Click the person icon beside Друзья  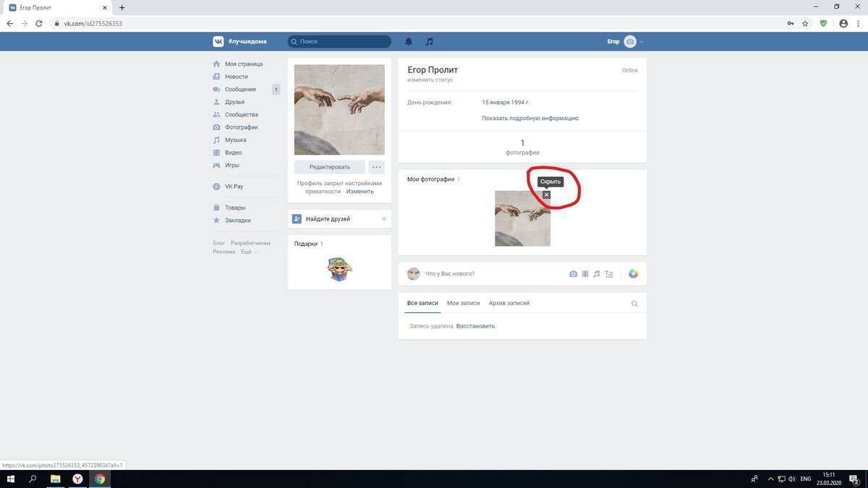click(216, 102)
